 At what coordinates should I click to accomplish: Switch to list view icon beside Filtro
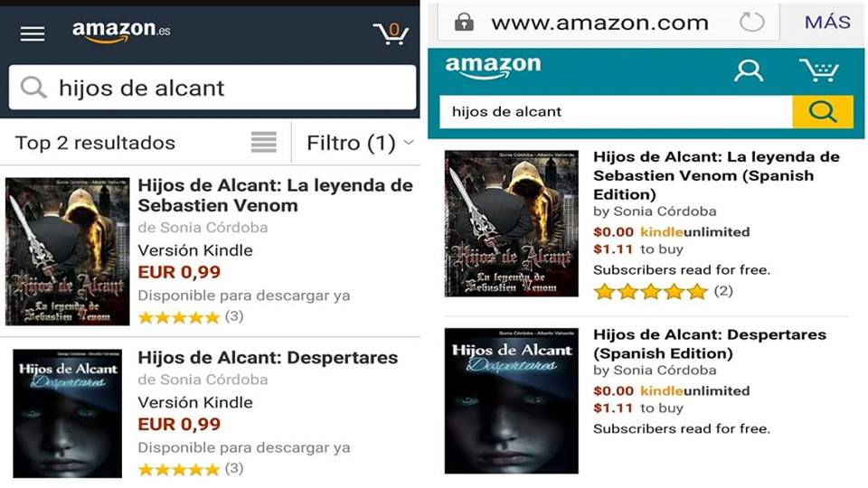coord(263,142)
